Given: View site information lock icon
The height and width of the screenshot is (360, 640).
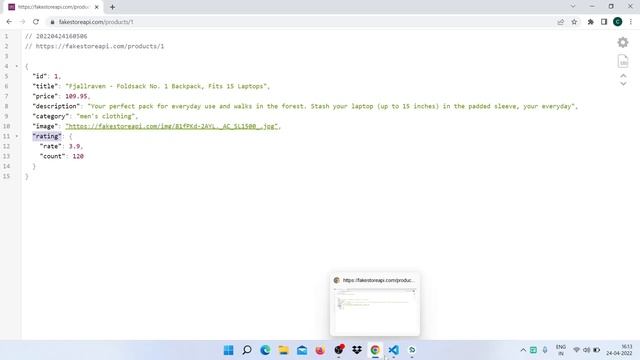Looking at the screenshot, I should [52, 22].
